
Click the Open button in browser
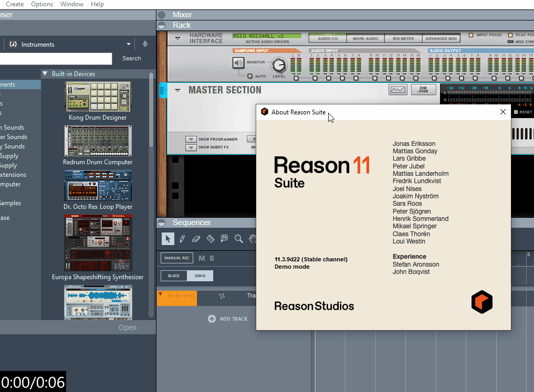coord(128,327)
